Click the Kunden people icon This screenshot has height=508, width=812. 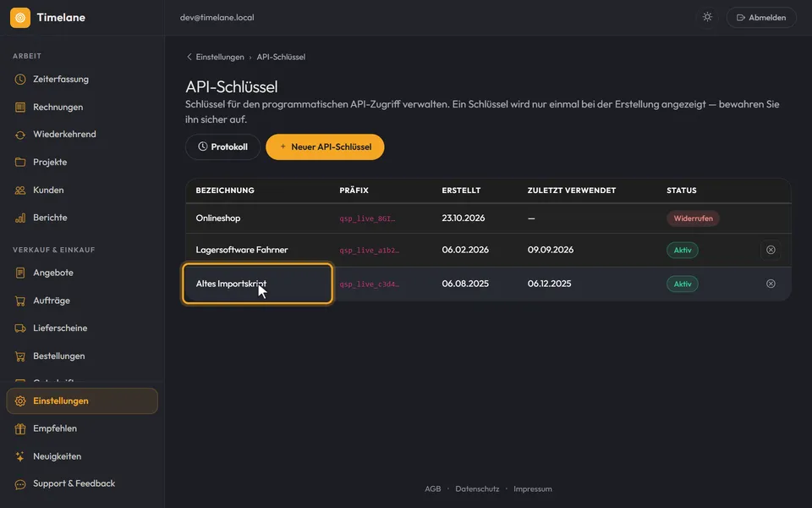(20, 190)
